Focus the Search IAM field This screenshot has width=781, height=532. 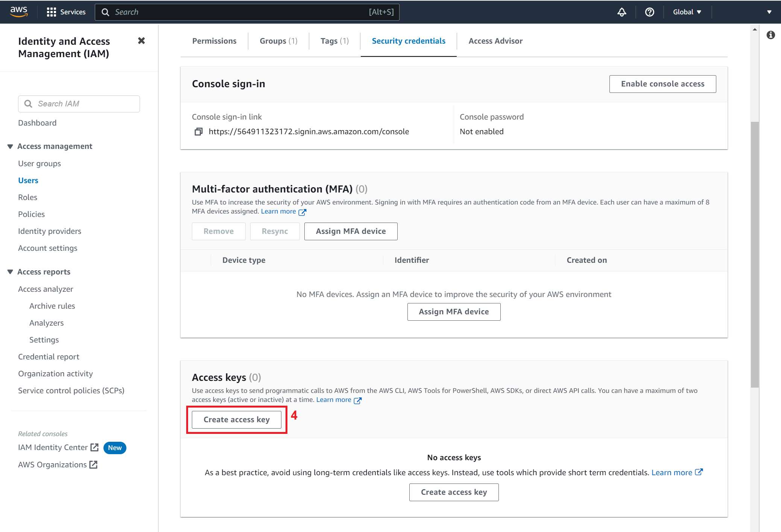pyautogui.click(x=79, y=104)
